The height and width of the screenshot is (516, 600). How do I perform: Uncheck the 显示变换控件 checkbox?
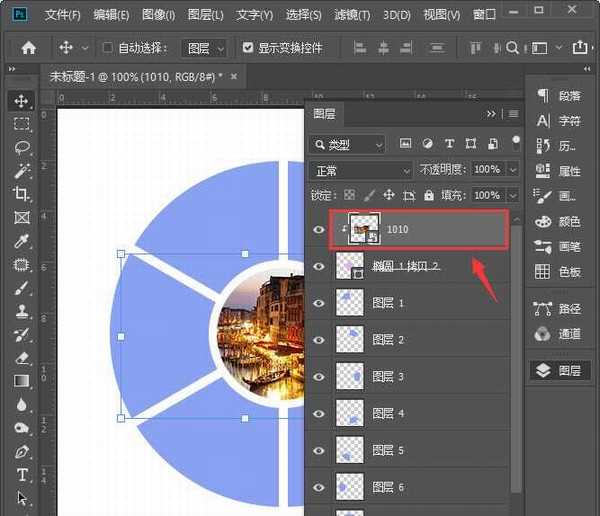[x=248, y=47]
